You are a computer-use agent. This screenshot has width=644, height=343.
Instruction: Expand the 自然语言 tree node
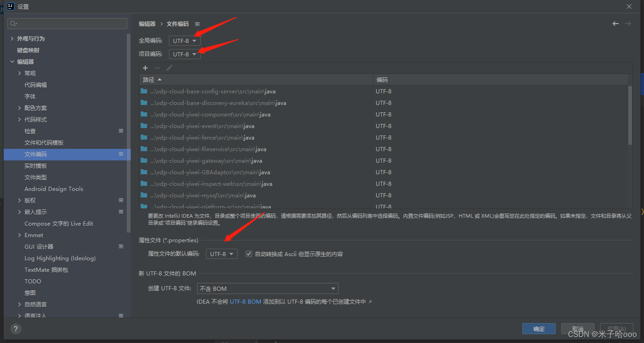[x=19, y=304]
